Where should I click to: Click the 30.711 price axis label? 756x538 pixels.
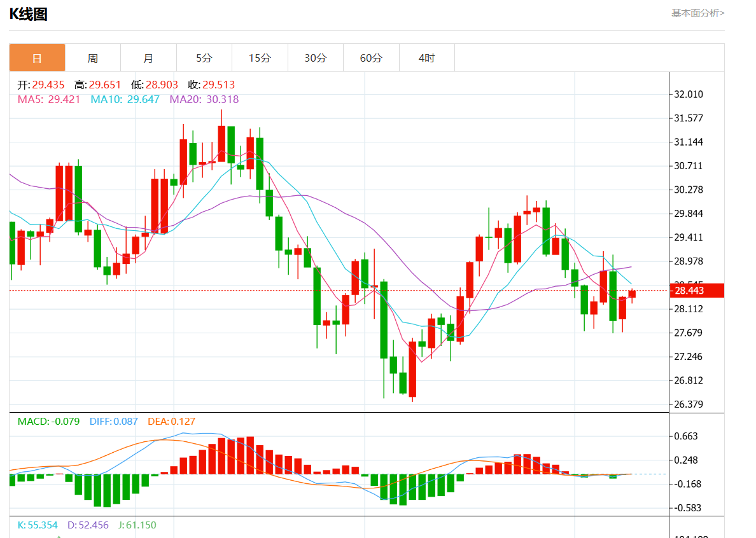click(x=689, y=166)
